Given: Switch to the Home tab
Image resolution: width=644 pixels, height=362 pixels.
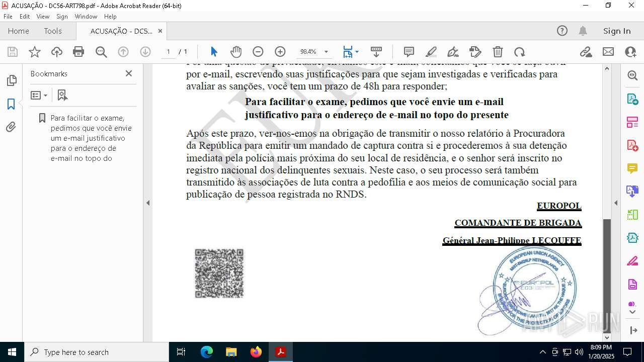Looking at the screenshot, I should pos(19,31).
